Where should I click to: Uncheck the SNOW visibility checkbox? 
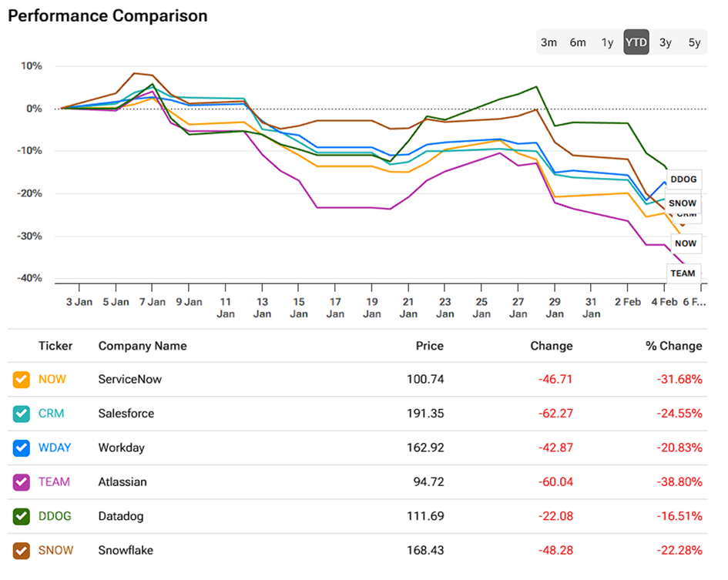pyautogui.click(x=21, y=550)
